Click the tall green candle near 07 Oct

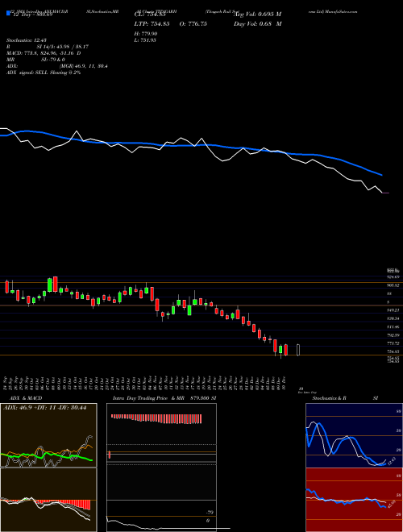tap(50, 285)
